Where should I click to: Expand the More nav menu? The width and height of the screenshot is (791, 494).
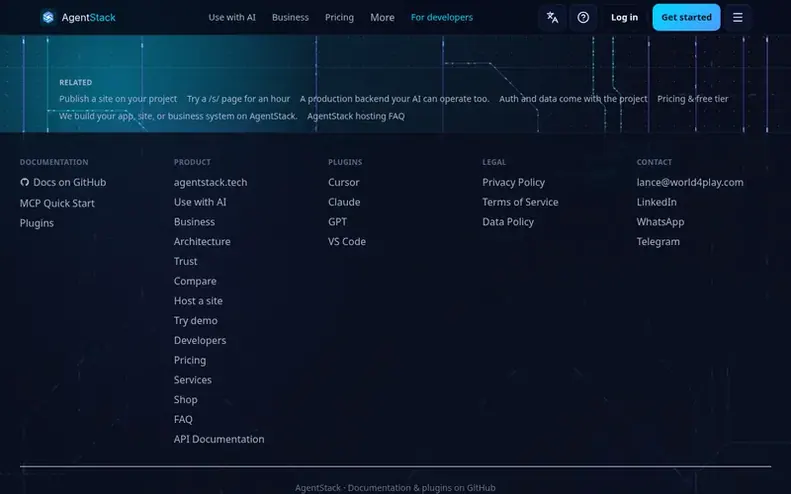[x=382, y=17]
